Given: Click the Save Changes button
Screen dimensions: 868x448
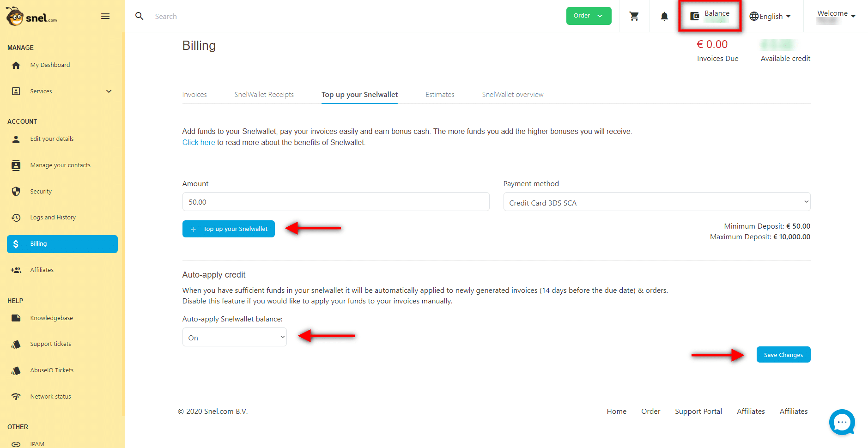Looking at the screenshot, I should (783, 355).
